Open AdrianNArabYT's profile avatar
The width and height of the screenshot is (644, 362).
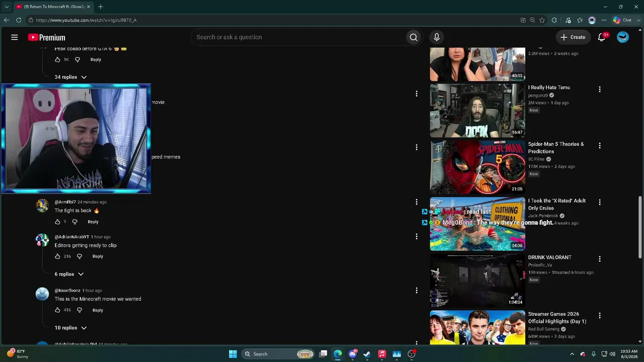(42, 240)
